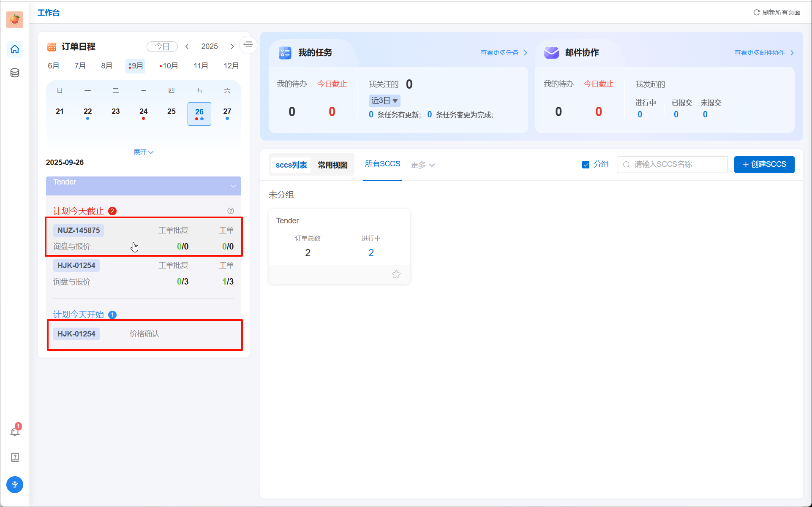
Task: Expand the calendar with 展开
Action: pos(143,152)
